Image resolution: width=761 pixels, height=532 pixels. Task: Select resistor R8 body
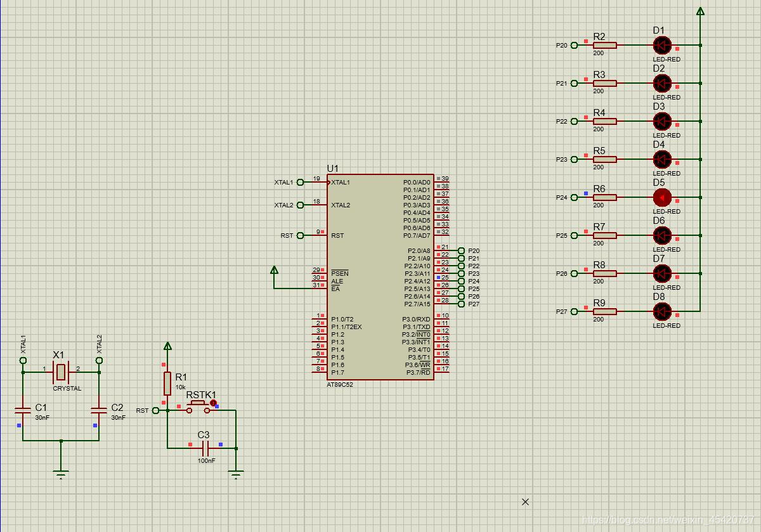[604, 273]
